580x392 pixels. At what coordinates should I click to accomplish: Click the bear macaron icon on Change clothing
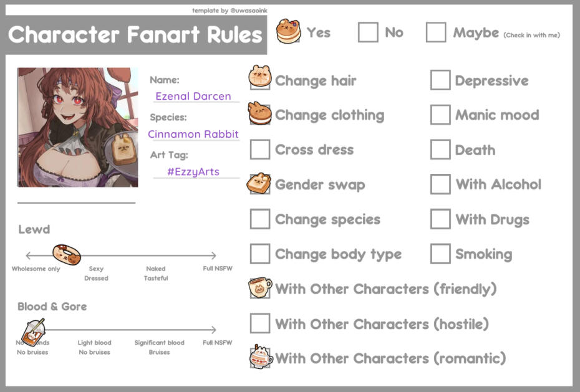[x=259, y=113]
